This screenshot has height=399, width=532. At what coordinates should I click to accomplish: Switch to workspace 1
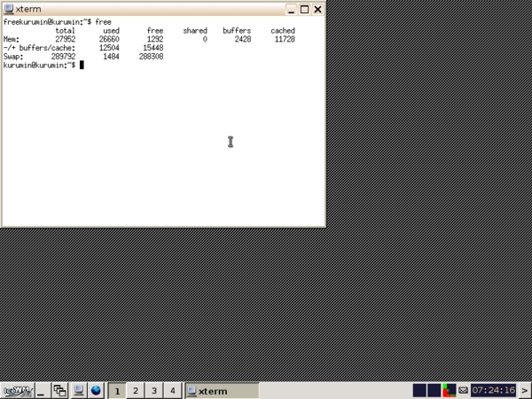coord(117,391)
